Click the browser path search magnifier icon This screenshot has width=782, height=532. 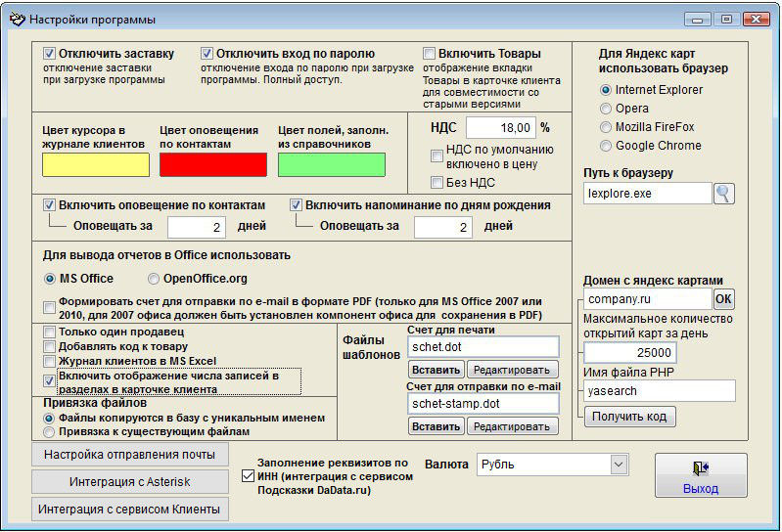coord(723,194)
